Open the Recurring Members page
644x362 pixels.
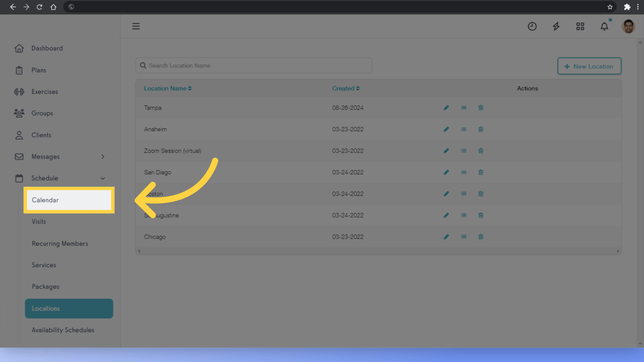60,243
